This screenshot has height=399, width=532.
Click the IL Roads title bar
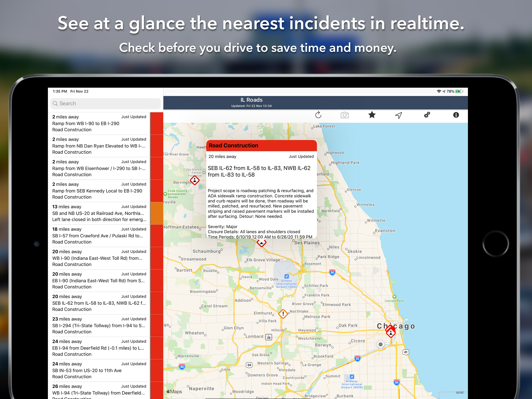pos(315,103)
